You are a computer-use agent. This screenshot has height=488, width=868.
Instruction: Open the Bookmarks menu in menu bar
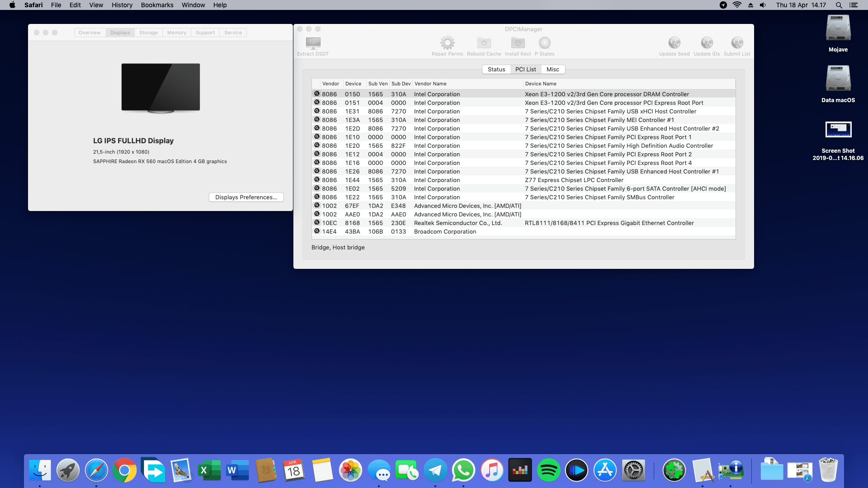coord(157,5)
